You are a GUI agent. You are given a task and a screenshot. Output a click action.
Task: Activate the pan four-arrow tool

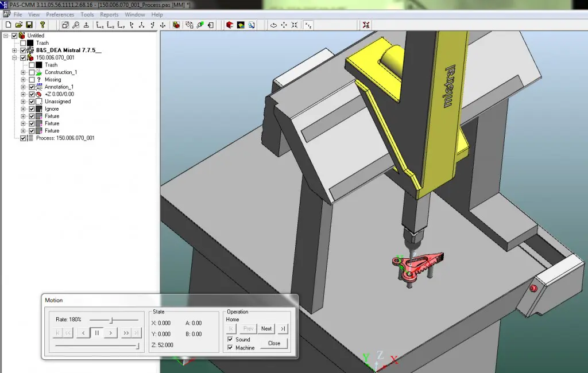pos(284,25)
